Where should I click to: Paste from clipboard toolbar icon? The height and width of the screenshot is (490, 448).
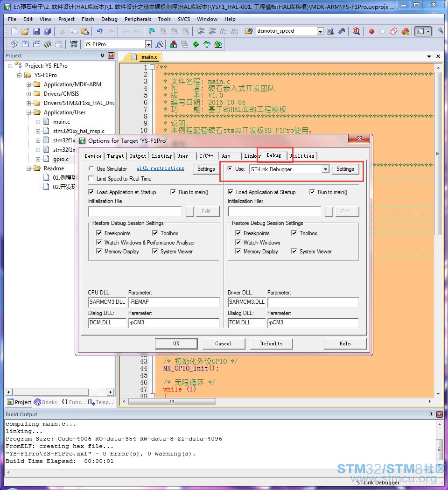(84, 31)
